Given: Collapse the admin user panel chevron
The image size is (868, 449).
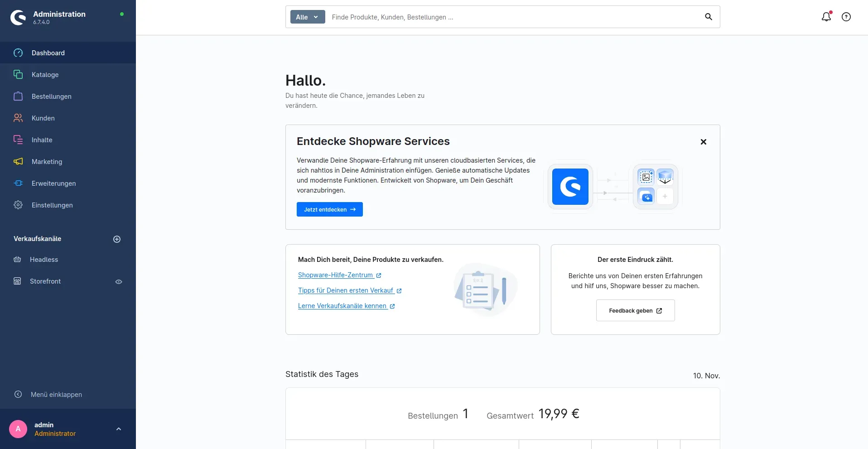Looking at the screenshot, I should click(x=119, y=429).
